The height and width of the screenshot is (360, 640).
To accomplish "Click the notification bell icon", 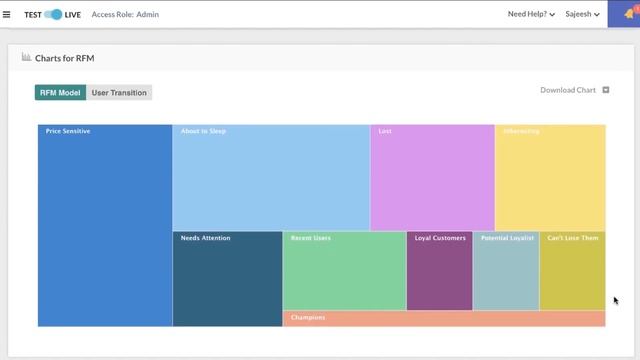I will coord(629,14).
